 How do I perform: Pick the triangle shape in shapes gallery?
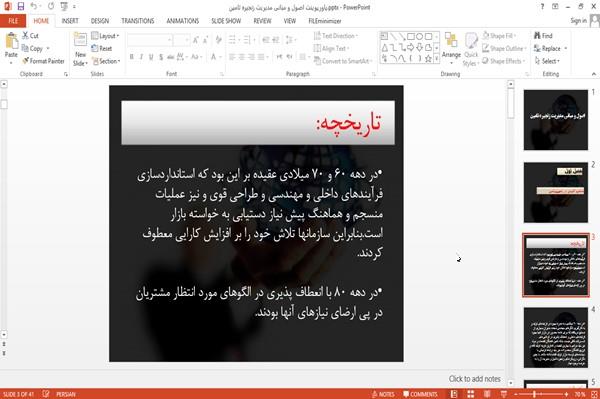tap(384, 47)
